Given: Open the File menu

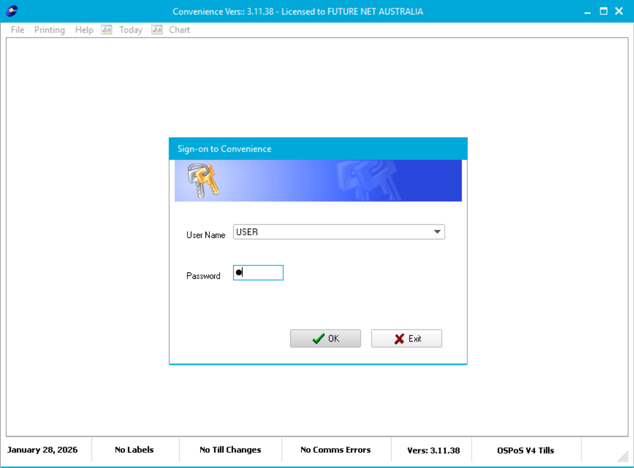Looking at the screenshot, I should pyautogui.click(x=17, y=30).
